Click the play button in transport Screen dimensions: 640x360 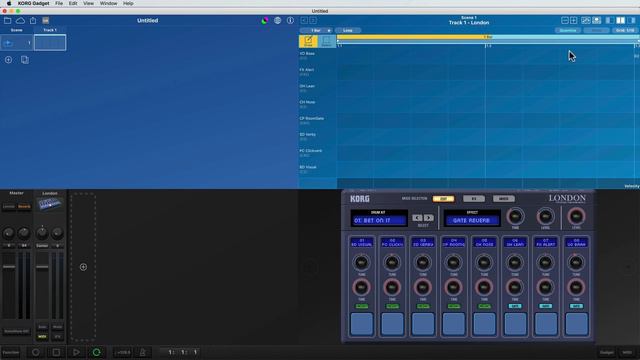[x=76, y=352]
